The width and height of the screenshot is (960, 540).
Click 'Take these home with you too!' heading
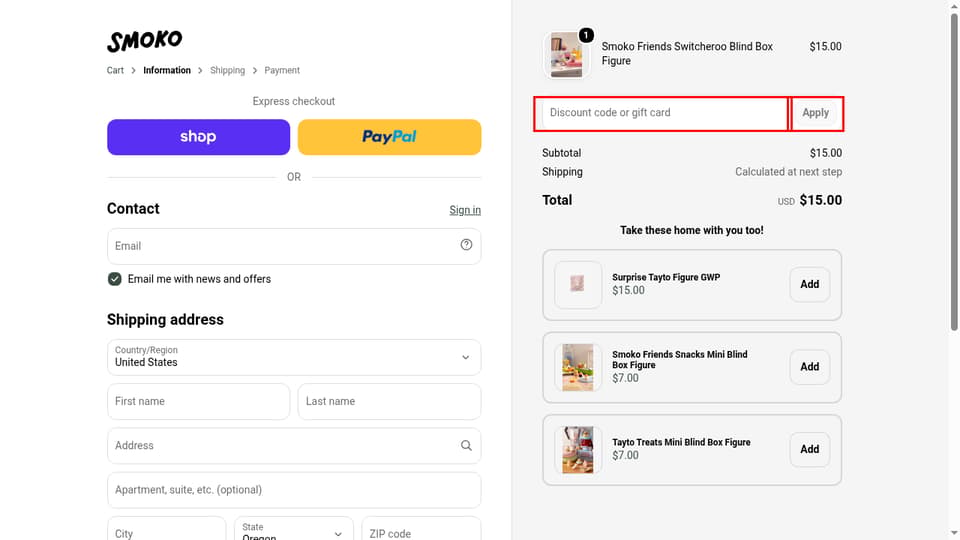pyautogui.click(x=692, y=231)
